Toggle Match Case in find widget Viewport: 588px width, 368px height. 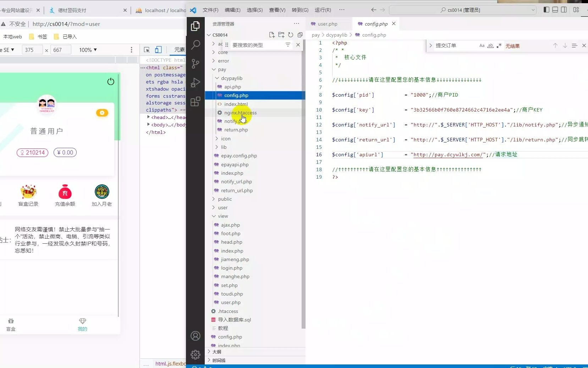(x=482, y=45)
